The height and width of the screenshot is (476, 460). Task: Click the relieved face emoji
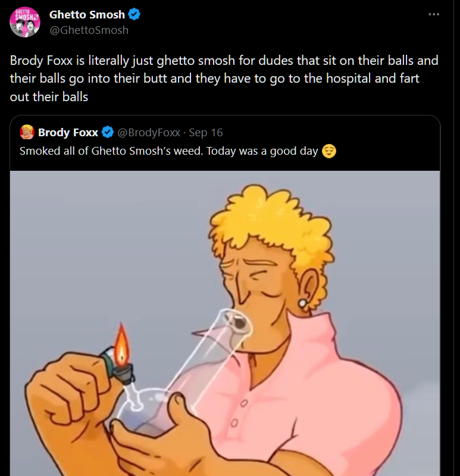tap(329, 151)
